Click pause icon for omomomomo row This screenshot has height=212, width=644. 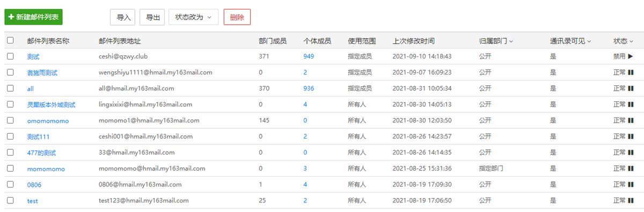pos(631,121)
